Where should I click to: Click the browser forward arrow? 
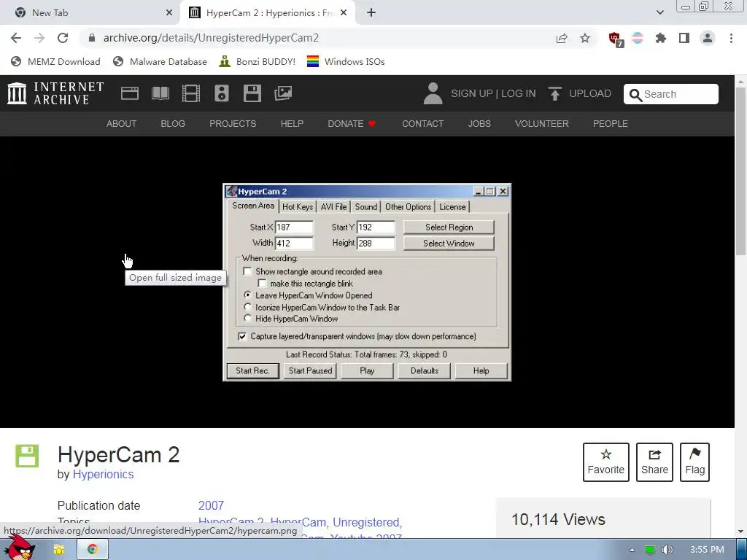[x=39, y=38]
